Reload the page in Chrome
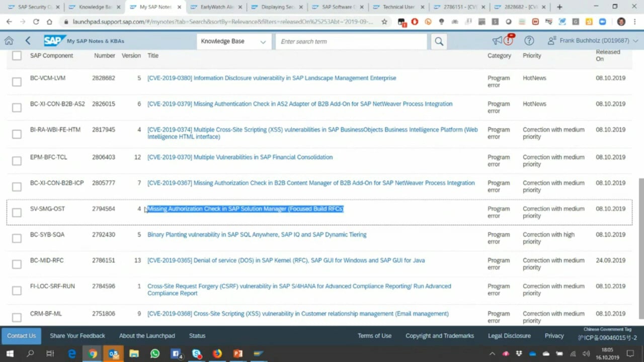Image resolution: width=644 pixels, height=362 pixels. coord(36,22)
